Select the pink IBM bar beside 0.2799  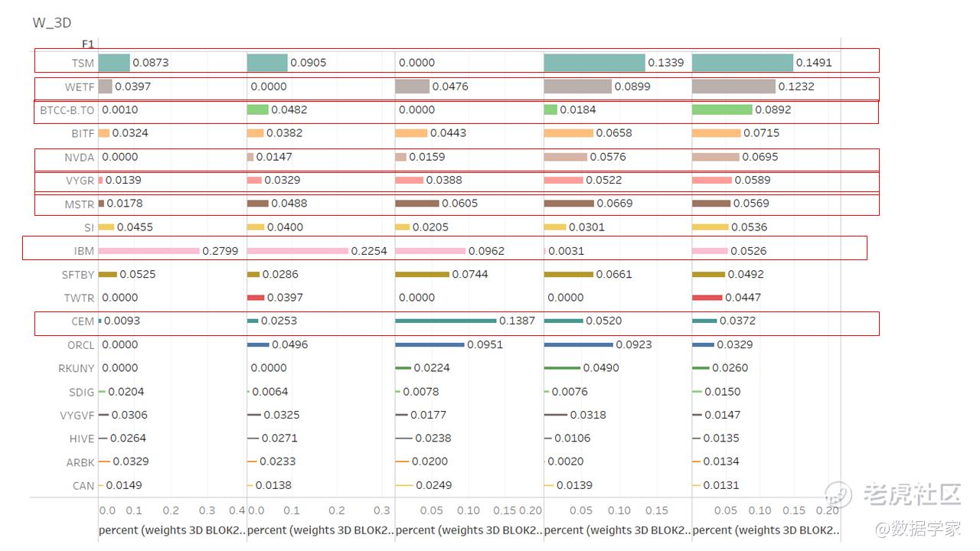[x=149, y=250]
